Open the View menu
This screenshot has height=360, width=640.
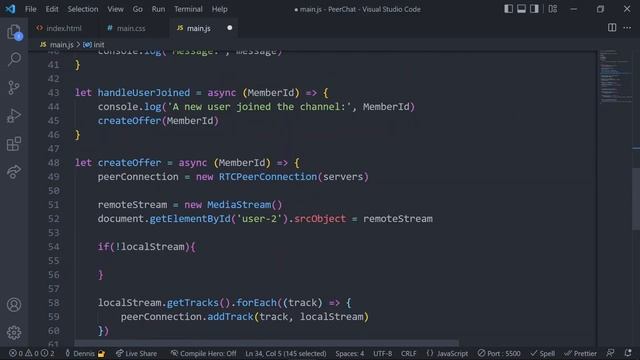click(x=116, y=9)
